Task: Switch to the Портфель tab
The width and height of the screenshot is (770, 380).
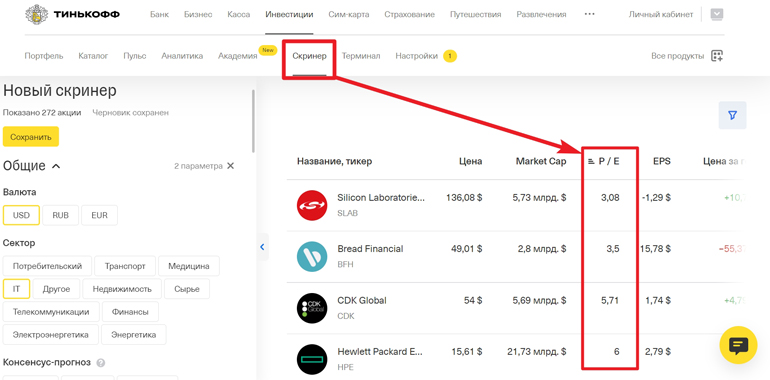Action: 44,56
